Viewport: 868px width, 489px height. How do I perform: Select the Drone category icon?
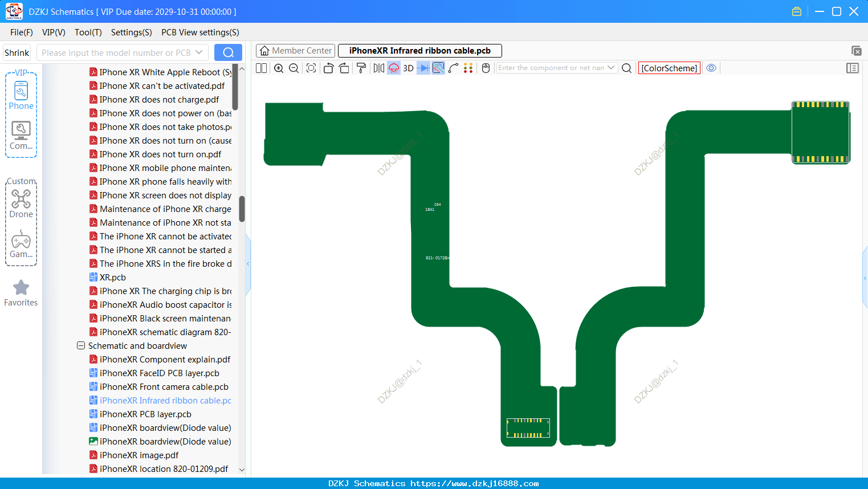click(21, 203)
